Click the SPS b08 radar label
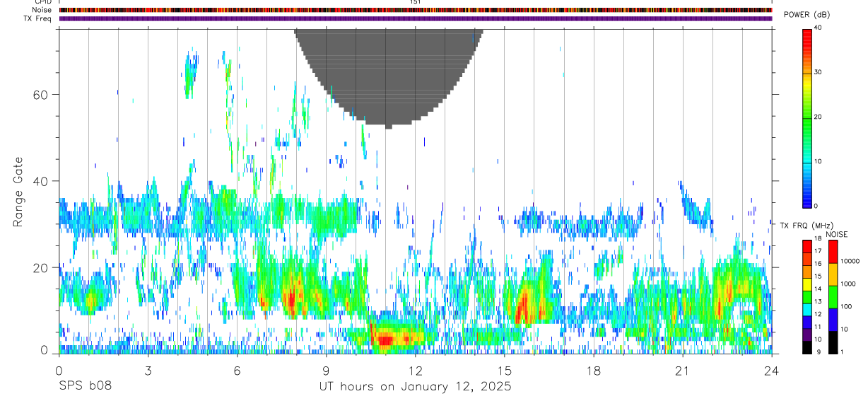Image resolution: width=868 pixels, height=401 pixels. [85, 386]
